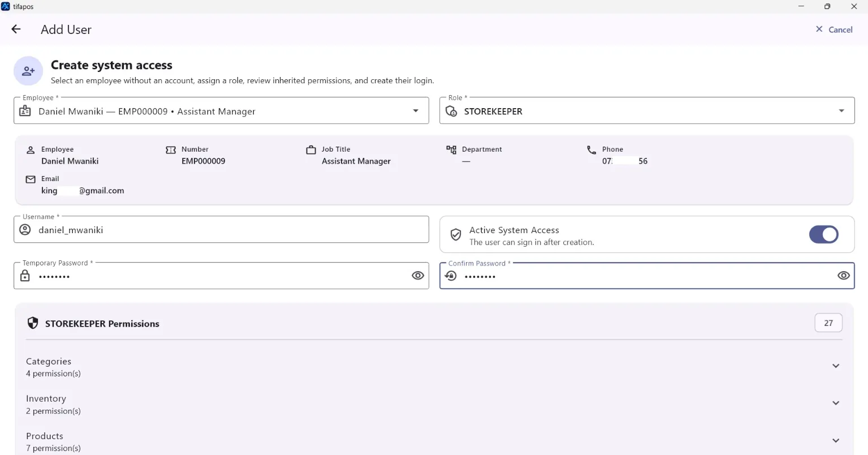Click the org-chart icon beside Department
Screen dimensions: 868x455
click(x=451, y=150)
